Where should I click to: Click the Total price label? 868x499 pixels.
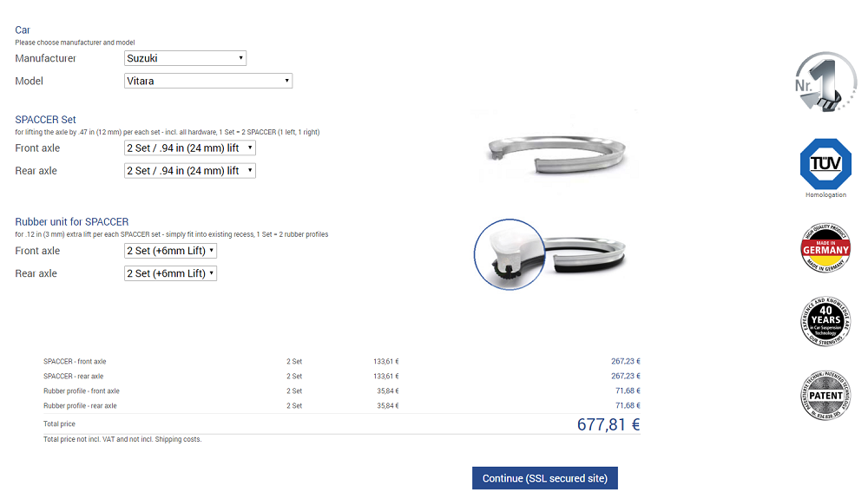59,423
